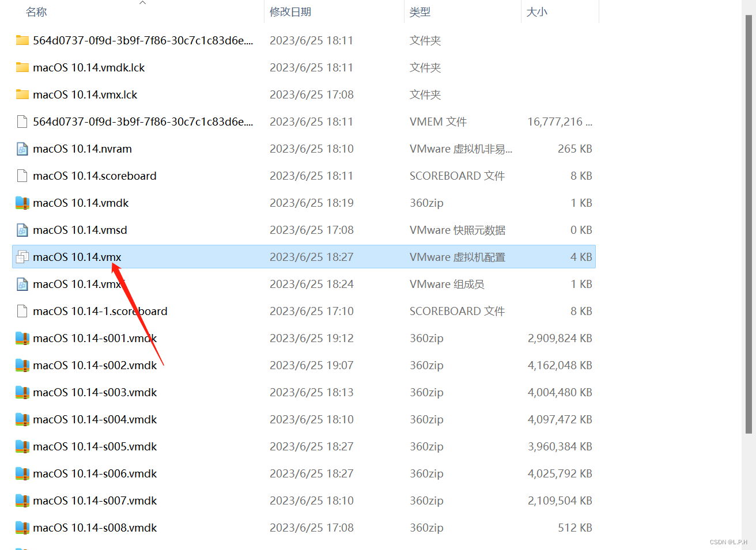Click the type cell VMware 虚拟机配置
Image resolution: width=756 pixels, height=550 pixels.
[x=458, y=257]
